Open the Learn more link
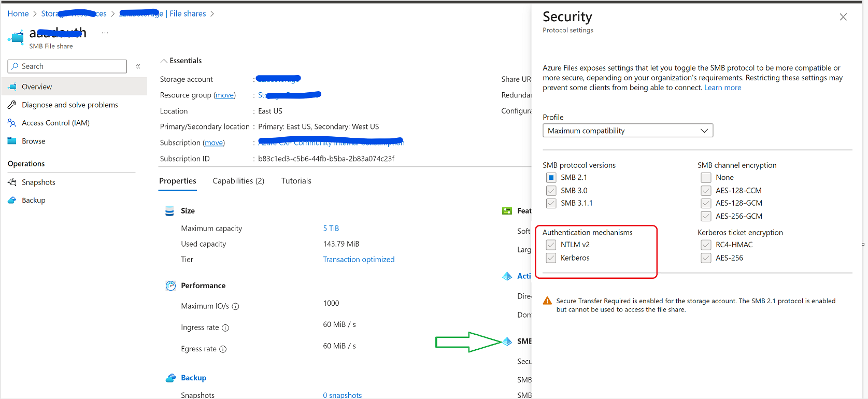Image resolution: width=868 pixels, height=399 pixels. tap(722, 88)
